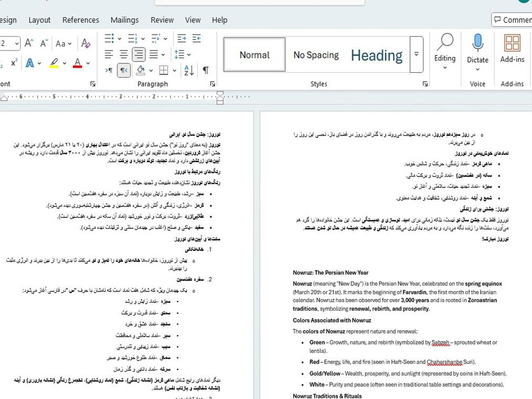
Task: Apply the Heading style
Action: [377, 55]
